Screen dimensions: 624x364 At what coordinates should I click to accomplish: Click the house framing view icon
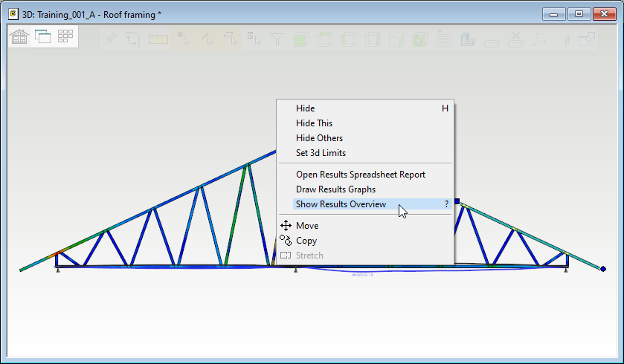pyautogui.click(x=20, y=36)
